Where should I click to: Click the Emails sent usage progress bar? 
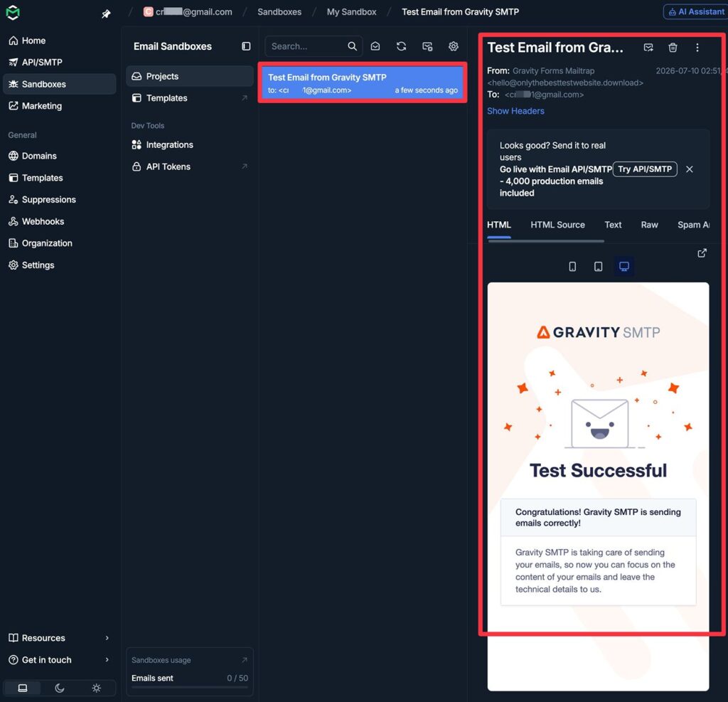click(189, 687)
